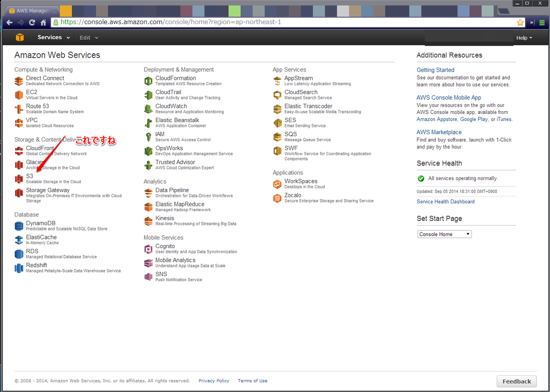This screenshot has width=550, height=392.
Task: Click the AWS cube home icon
Action: tap(20, 37)
